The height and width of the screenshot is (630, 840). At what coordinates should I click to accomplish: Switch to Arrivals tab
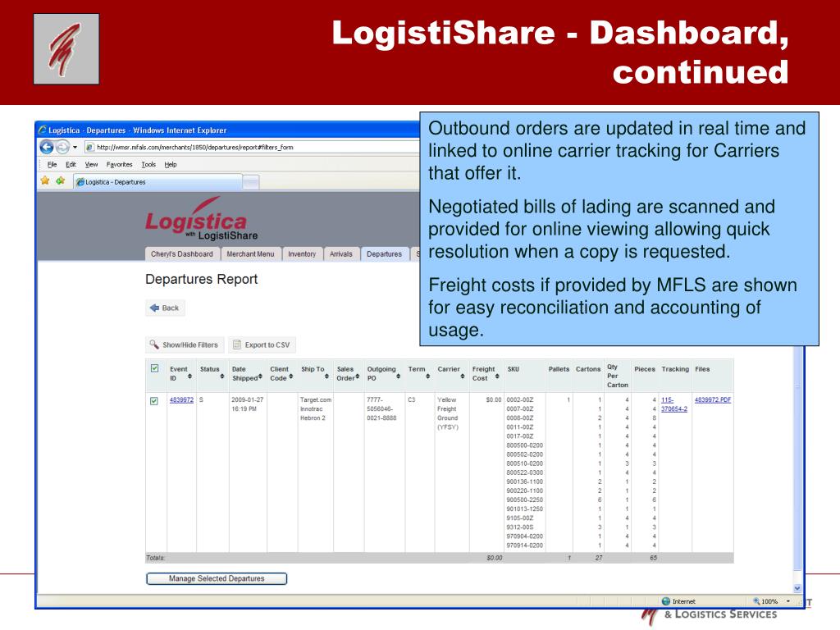[x=340, y=254]
